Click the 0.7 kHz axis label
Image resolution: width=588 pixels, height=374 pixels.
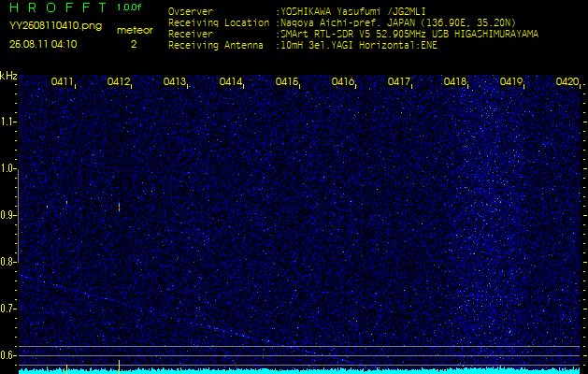(7, 309)
